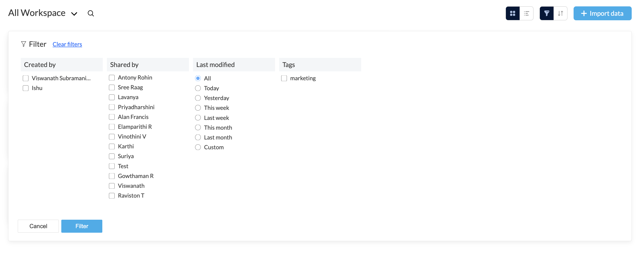Switch to list view icon
This screenshot has width=644, height=263.
click(526, 13)
